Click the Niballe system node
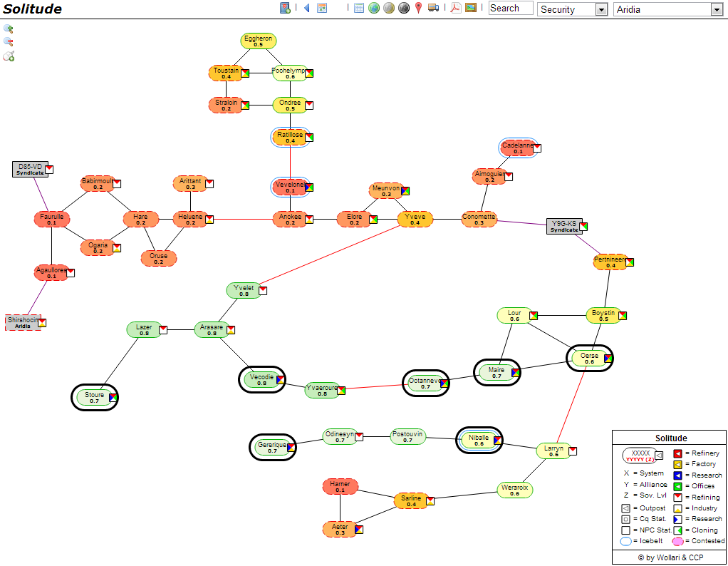The height and width of the screenshot is (566, 728). [479, 441]
